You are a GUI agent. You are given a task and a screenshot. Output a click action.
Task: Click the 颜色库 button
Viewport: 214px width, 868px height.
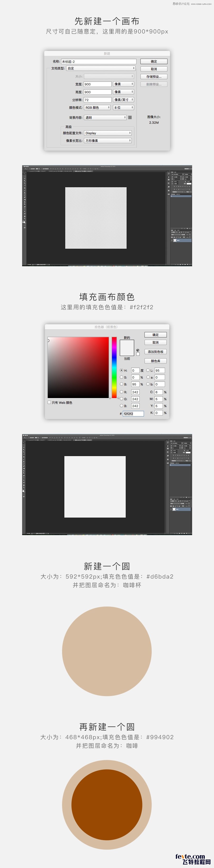[x=156, y=361]
